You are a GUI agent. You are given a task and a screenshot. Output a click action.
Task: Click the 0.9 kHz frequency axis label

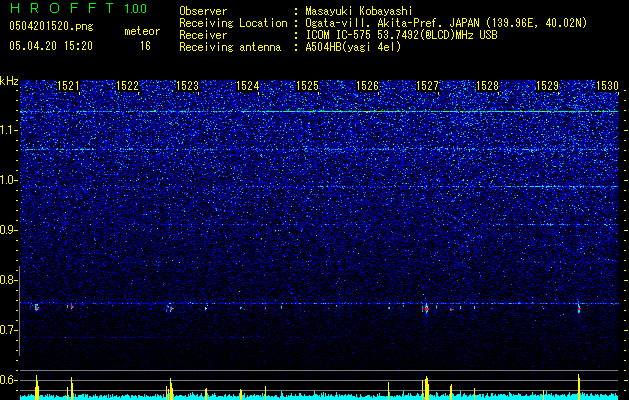[x=8, y=230]
